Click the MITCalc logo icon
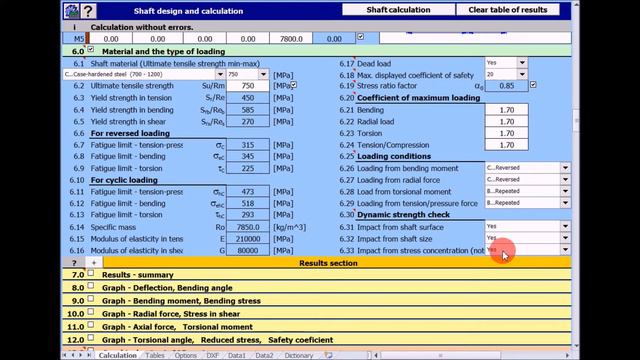This screenshot has height=360, width=640. click(71, 11)
